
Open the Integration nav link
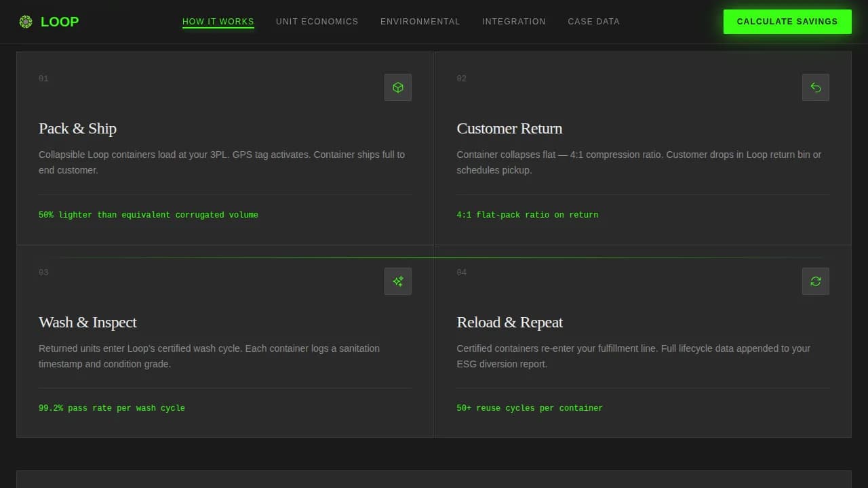point(513,22)
